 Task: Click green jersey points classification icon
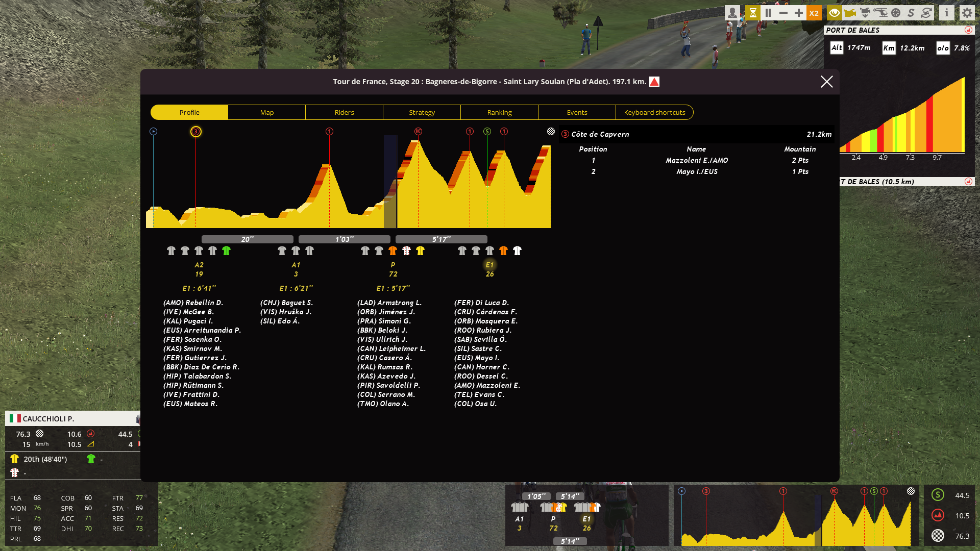tap(91, 459)
